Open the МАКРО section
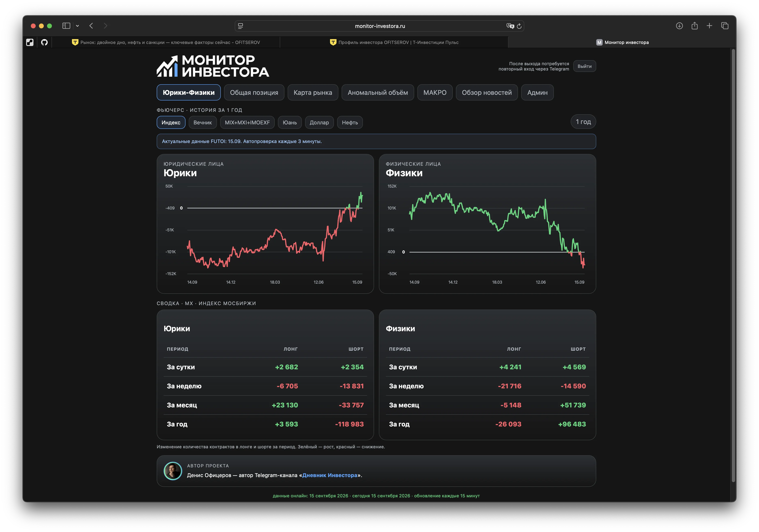The image size is (759, 532). pos(435,93)
